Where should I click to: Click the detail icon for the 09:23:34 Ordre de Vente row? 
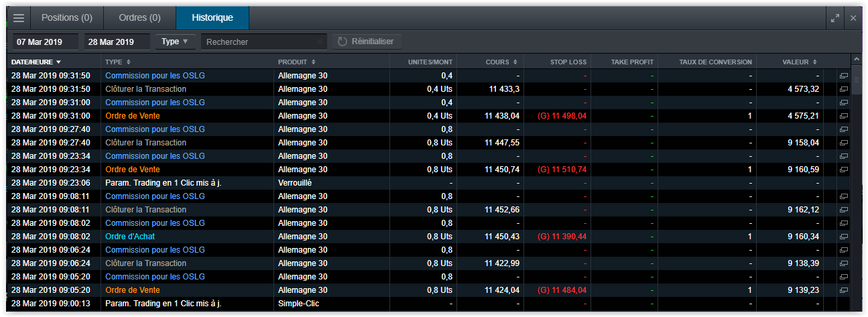[x=843, y=170]
